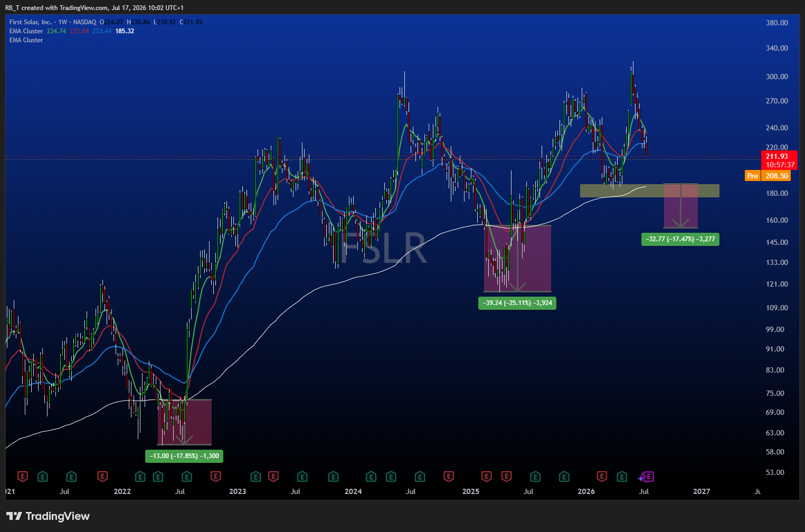Select the green October 2023 earnings marker
The image size is (805, 532).
[333, 477]
